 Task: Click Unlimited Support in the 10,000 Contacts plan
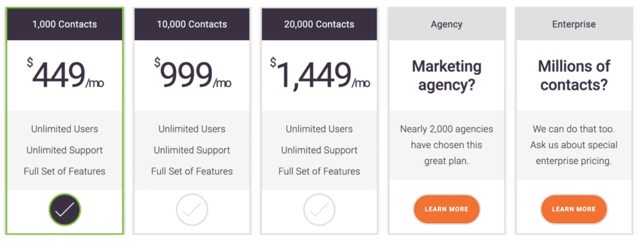pos(192,150)
